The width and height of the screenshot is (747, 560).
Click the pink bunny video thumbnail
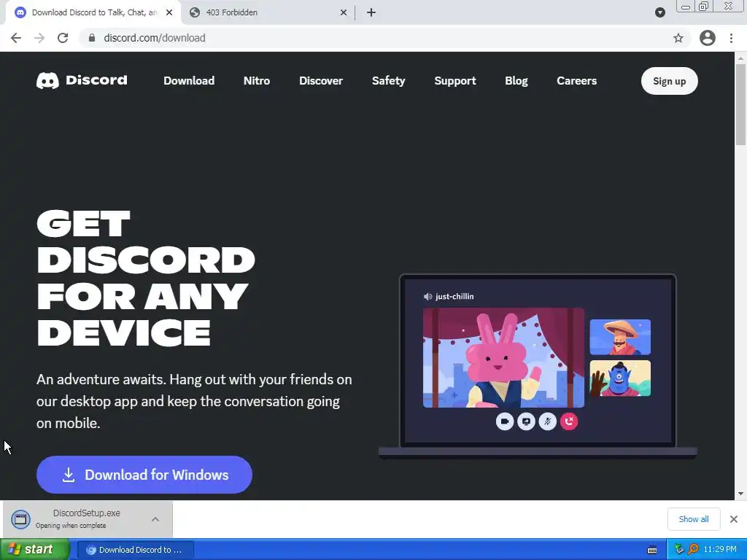pyautogui.click(x=503, y=357)
